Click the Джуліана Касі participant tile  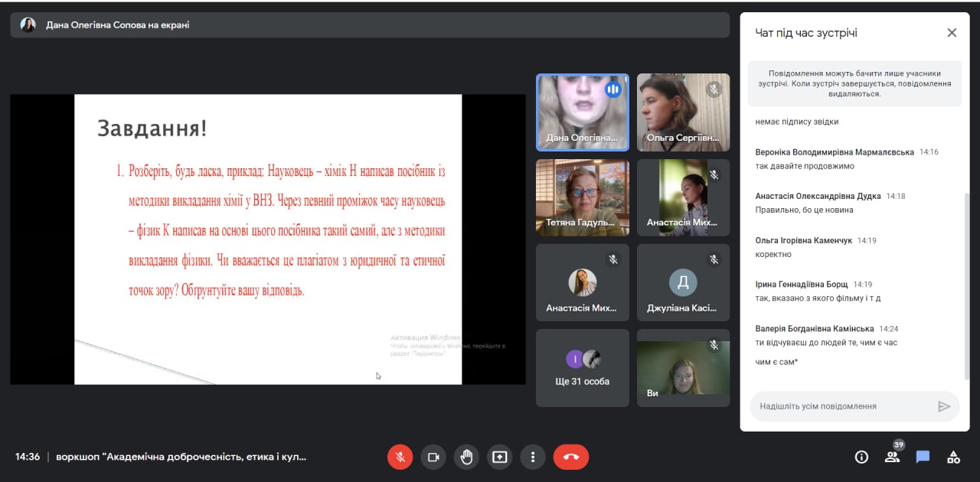point(683,282)
